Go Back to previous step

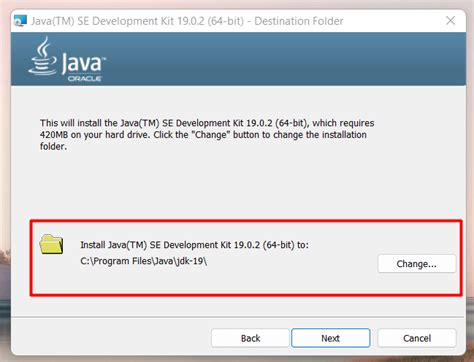[250, 338]
